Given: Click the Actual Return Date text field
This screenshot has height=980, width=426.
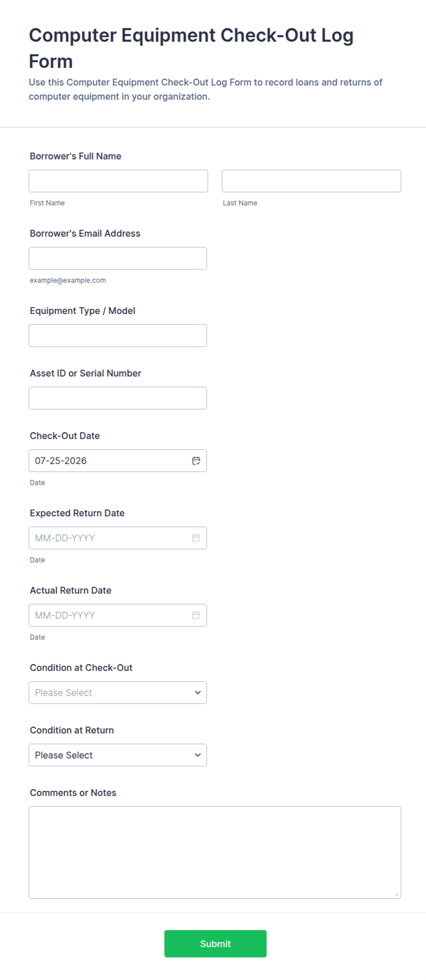Looking at the screenshot, I should tap(110, 616).
